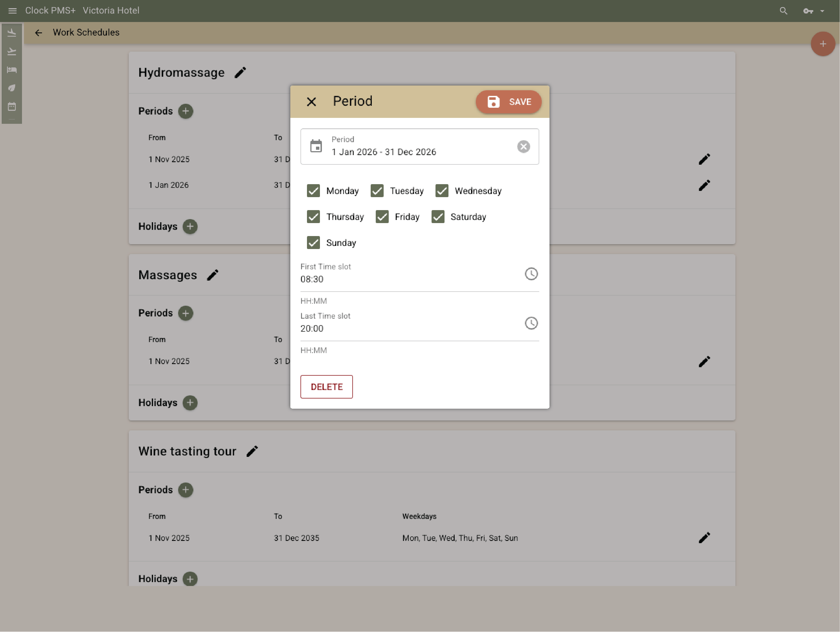Edit the Hydromassage schedule name with the pencil icon
This screenshot has width=840, height=632.
pos(240,72)
